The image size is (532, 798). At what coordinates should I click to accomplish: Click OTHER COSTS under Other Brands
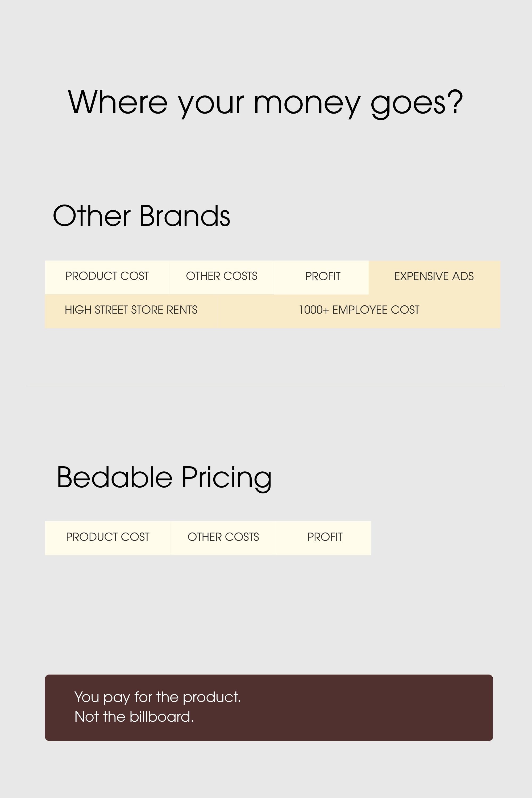click(x=222, y=277)
